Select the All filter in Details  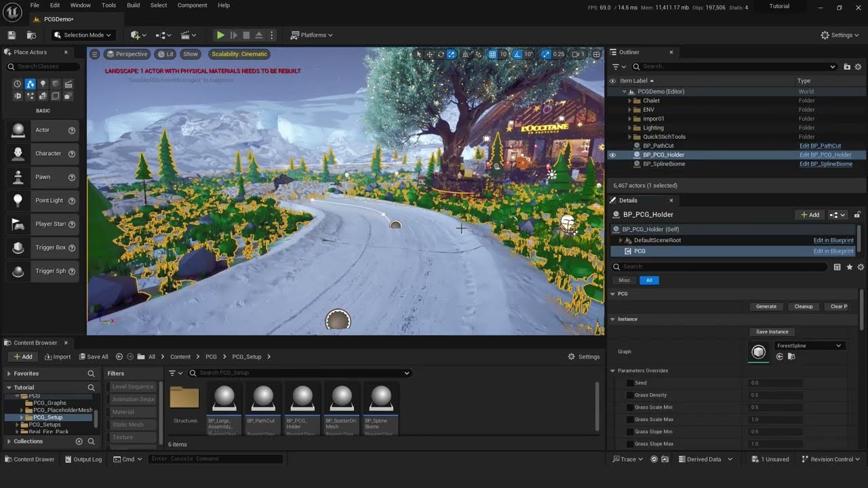649,280
